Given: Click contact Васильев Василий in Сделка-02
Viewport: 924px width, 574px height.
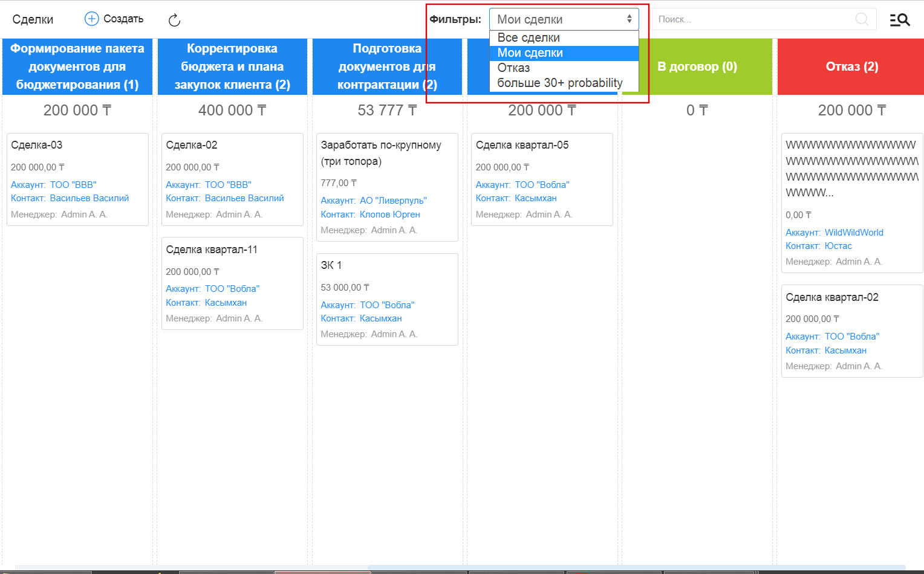Looking at the screenshot, I should (x=244, y=198).
